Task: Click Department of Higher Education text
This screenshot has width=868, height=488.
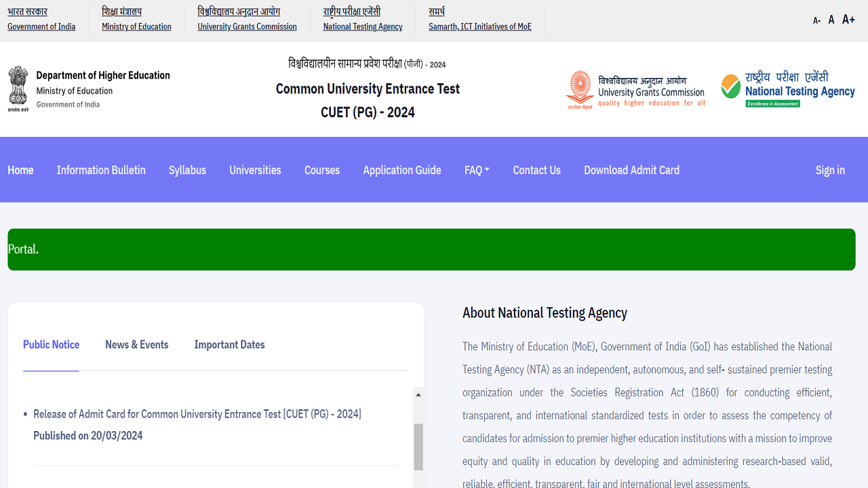Action: pyautogui.click(x=103, y=75)
